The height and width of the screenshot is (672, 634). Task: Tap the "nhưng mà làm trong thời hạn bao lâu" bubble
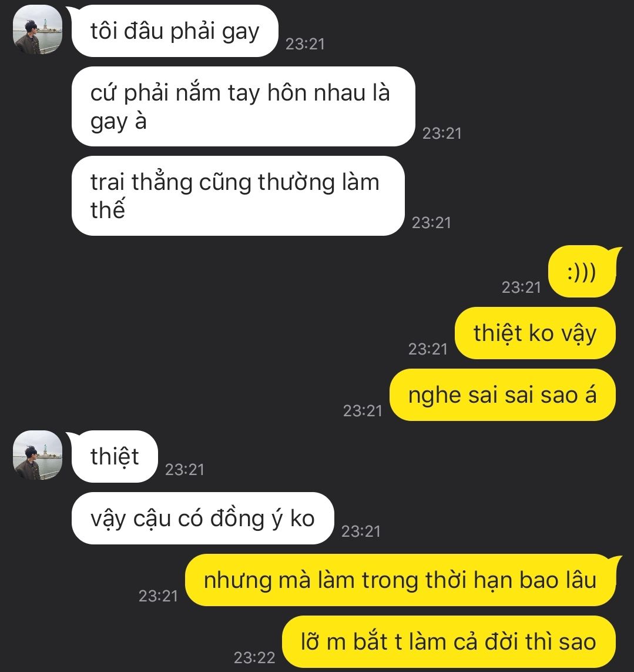click(x=401, y=580)
